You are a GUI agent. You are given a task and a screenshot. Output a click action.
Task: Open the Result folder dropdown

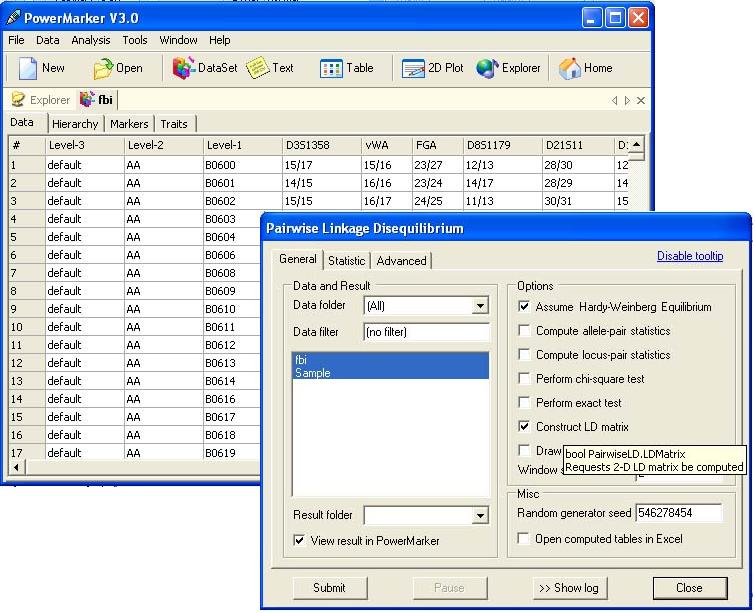point(480,516)
